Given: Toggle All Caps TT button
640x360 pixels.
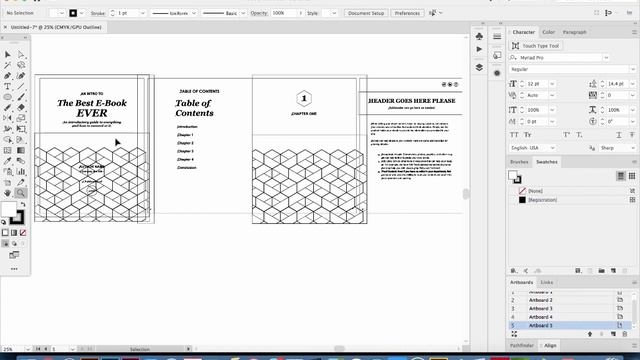Looking at the screenshot, I should 514,135.
